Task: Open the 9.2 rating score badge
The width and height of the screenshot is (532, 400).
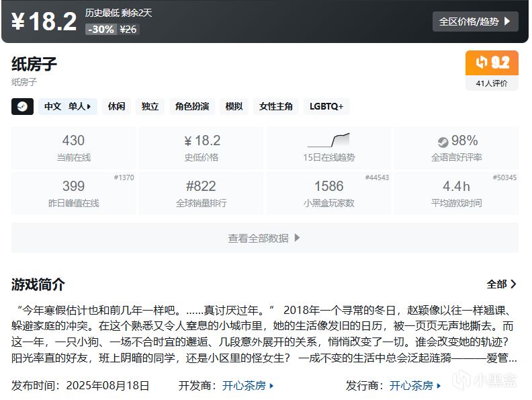Action: (x=492, y=63)
